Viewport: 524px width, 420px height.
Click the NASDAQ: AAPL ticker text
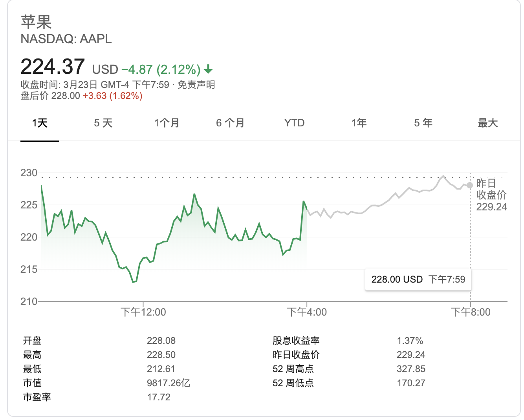click(x=66, y=39)
